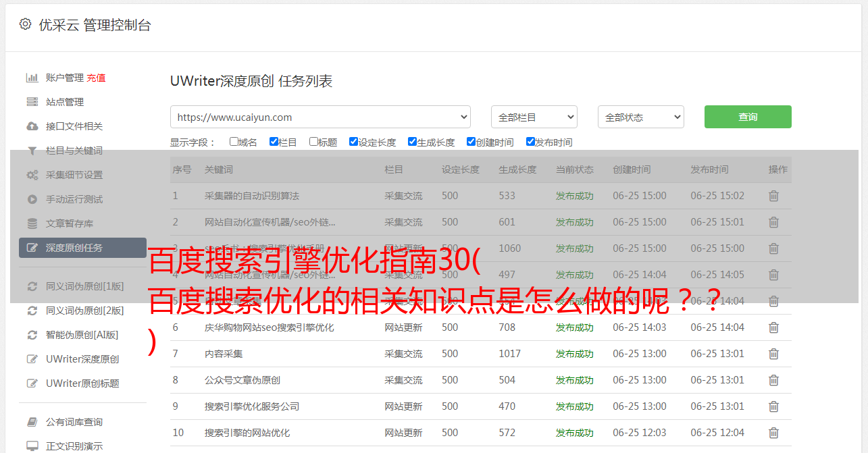The image size is (868, 453).
Task: Click keyword 采集器的自动识别算法
Action: (252, 196)
